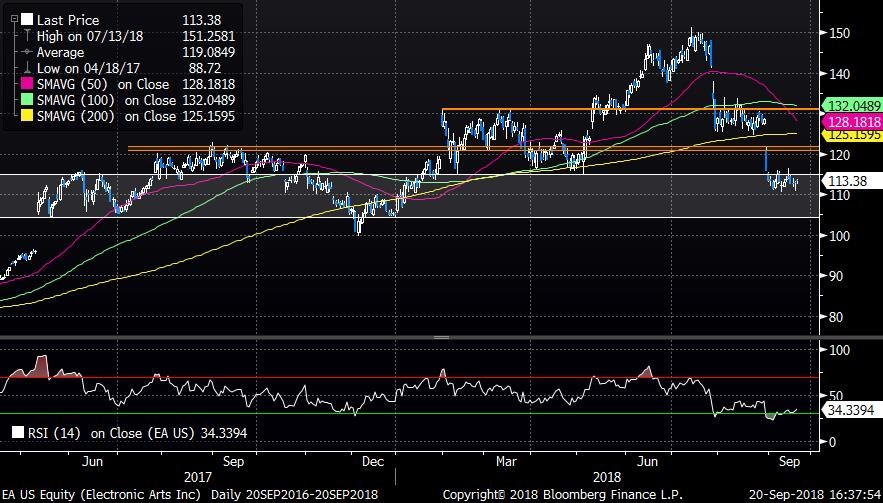Select the green 132.0489 axis value tag
The image size is (883, 503).
point(848,106)
